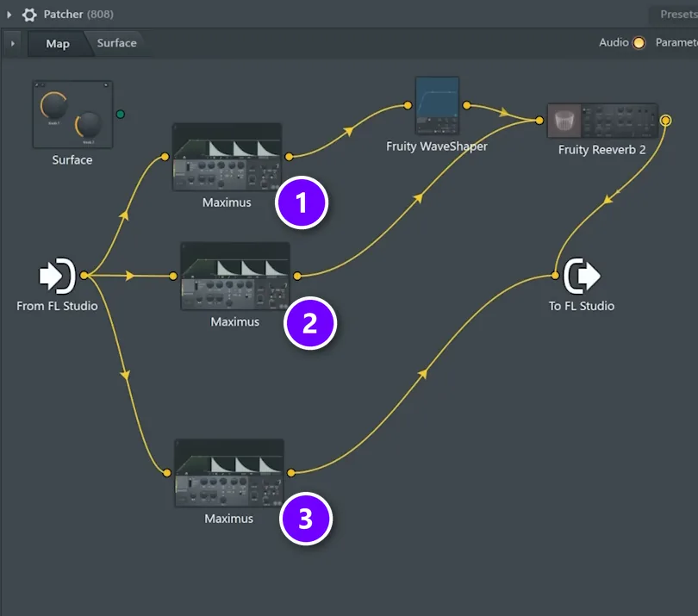Click input port of Maximus wired straight to Reeverb
Screen dimensions: 698x616
click(173, 276)
